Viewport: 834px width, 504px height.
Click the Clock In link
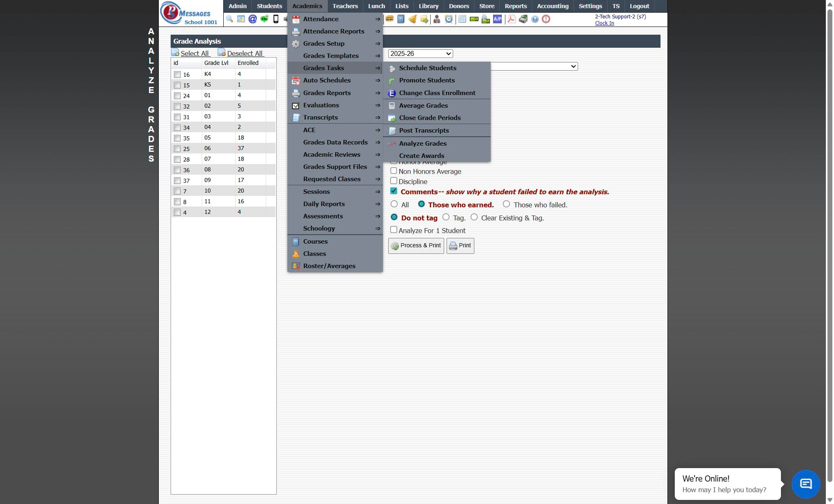coord(604,23)
